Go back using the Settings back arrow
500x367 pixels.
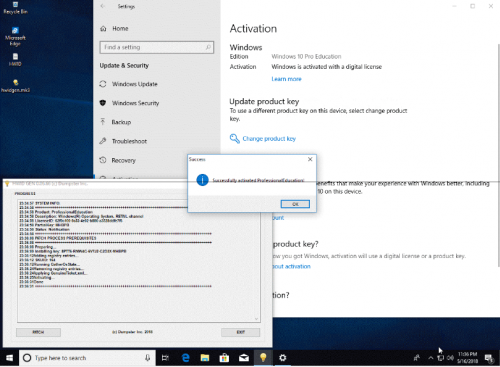[103, 6]
